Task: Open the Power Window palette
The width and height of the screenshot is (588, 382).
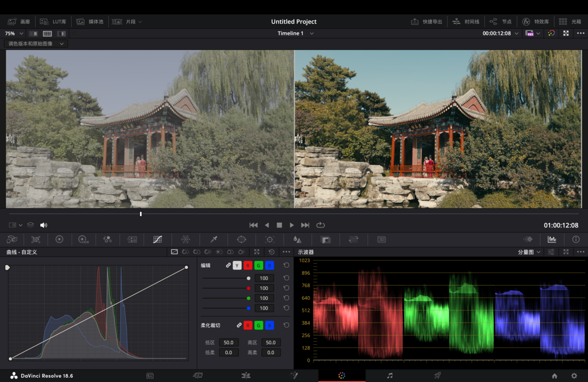Action: click(241, 239)
